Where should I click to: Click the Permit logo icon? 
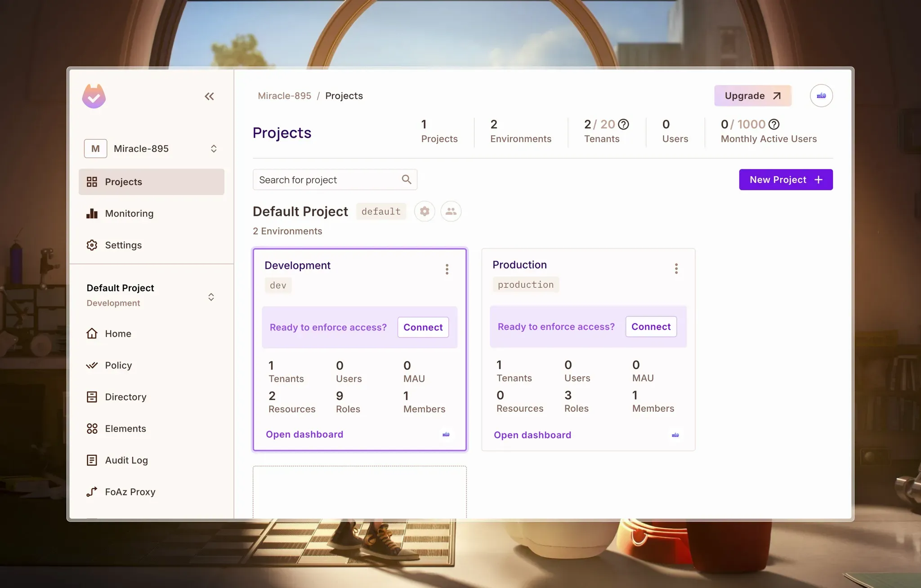point(94,96)
